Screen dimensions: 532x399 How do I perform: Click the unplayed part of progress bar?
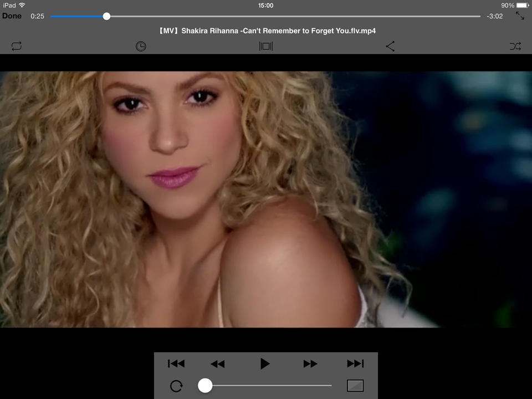coord(295,16)
